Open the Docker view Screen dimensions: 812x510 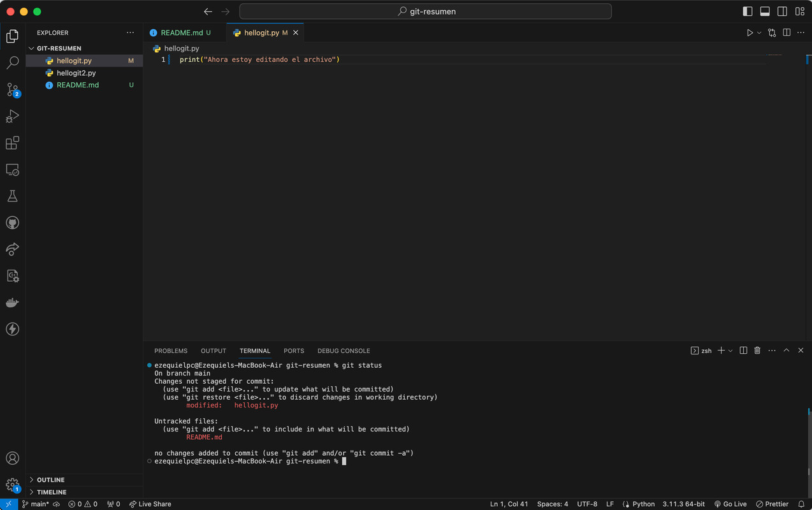coord(12,303)
